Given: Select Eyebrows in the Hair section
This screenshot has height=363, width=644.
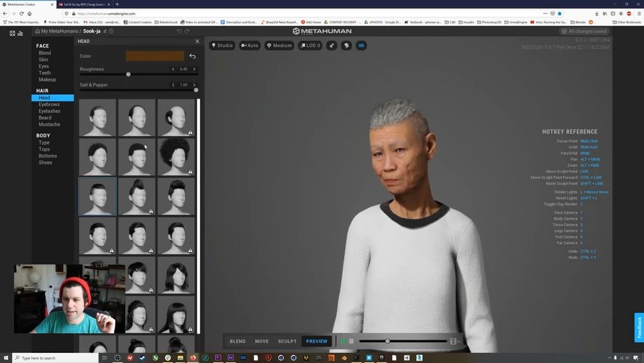Looking at the screenshot, I should coord(49,104).
